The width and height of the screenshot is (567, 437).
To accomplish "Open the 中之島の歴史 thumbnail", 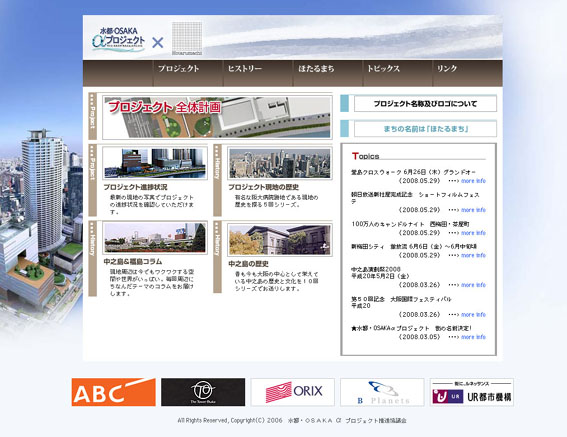I will click(280, 239).
